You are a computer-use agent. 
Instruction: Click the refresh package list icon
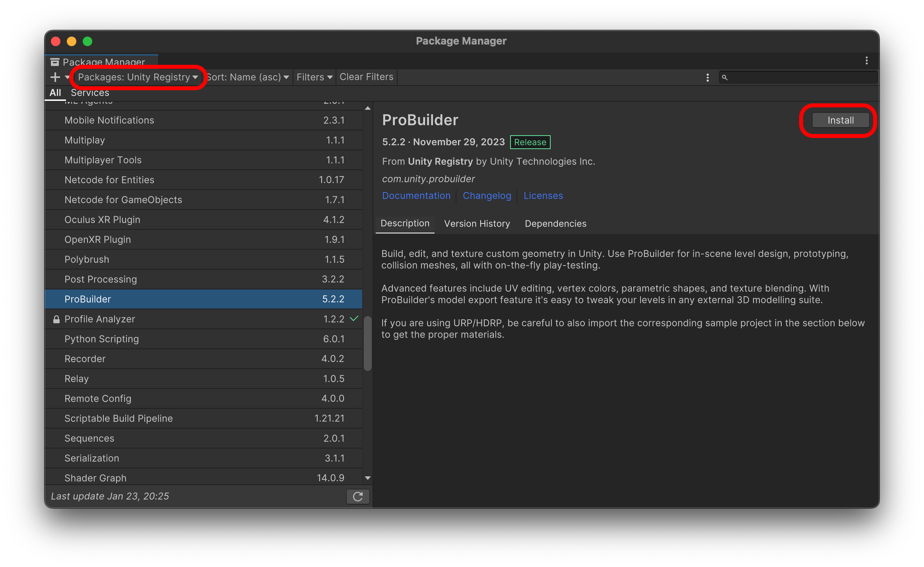coord(357,496)
